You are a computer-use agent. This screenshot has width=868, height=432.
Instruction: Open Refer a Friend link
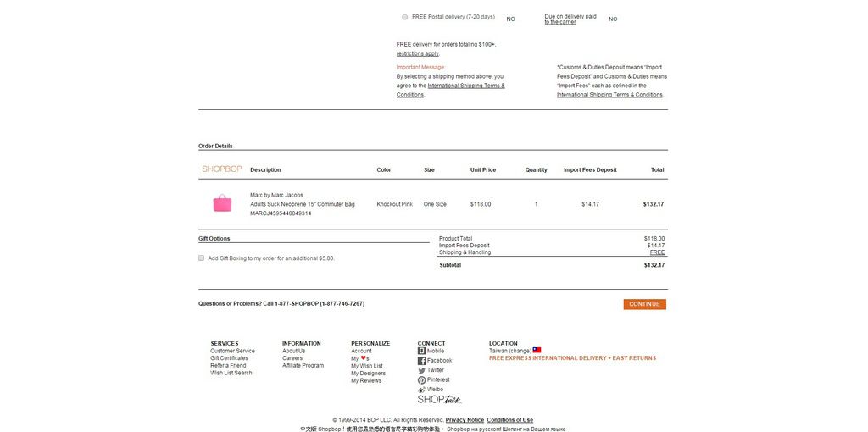click(228, 366)
